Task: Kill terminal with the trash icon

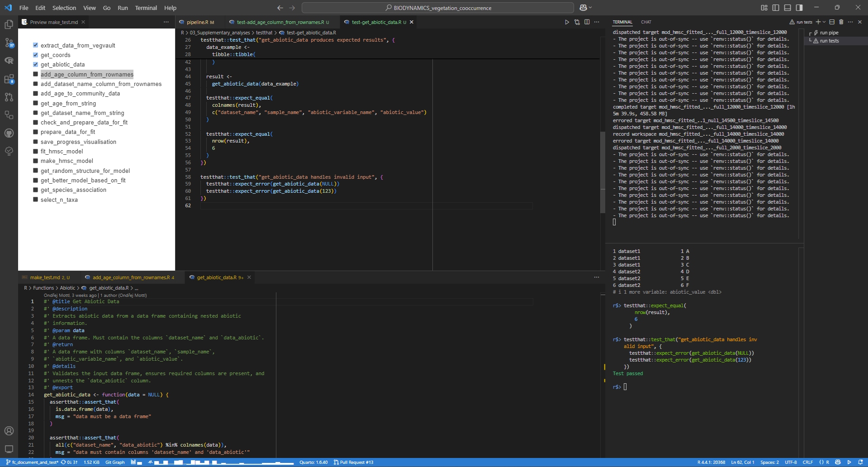Action: coord(841,22)
